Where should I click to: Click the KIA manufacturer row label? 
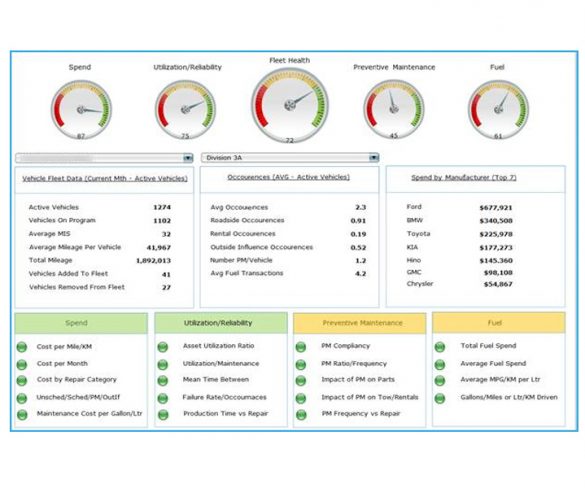pos(412,247)
